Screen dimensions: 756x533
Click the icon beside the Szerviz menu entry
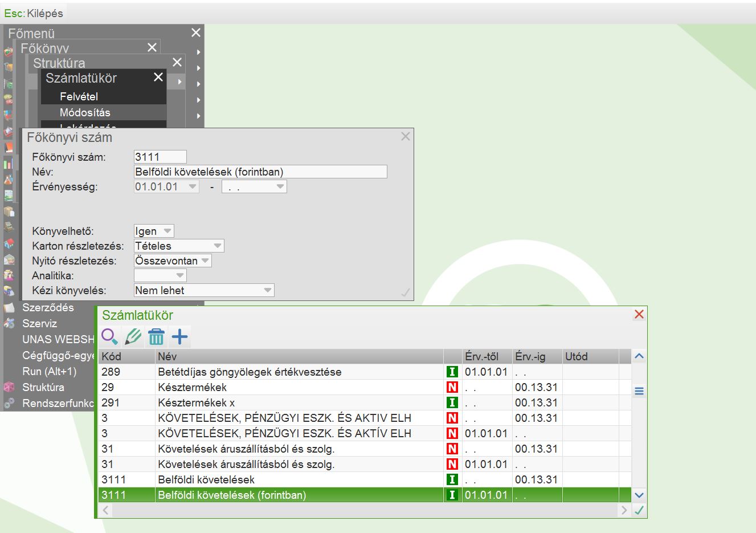click(x=9, y=323)
